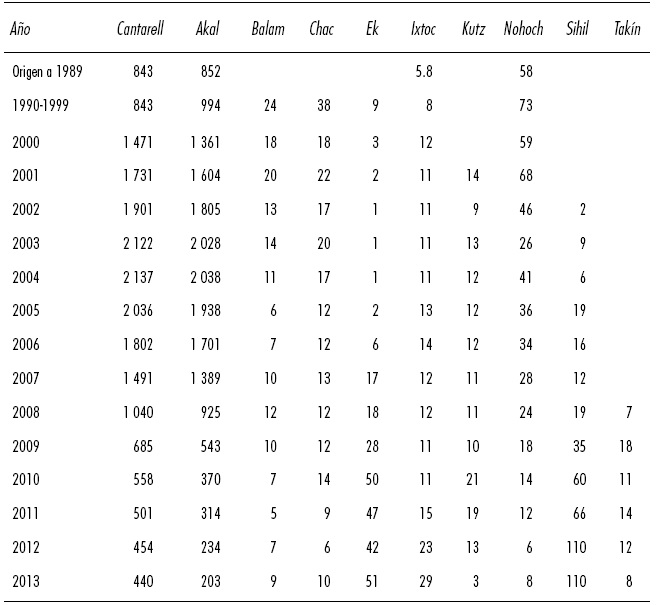Click the Kutz column header

click(474, 29)
